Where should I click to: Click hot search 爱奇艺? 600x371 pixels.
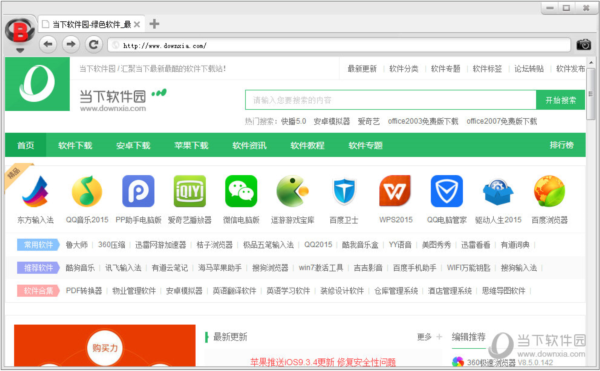coord(368,121)
